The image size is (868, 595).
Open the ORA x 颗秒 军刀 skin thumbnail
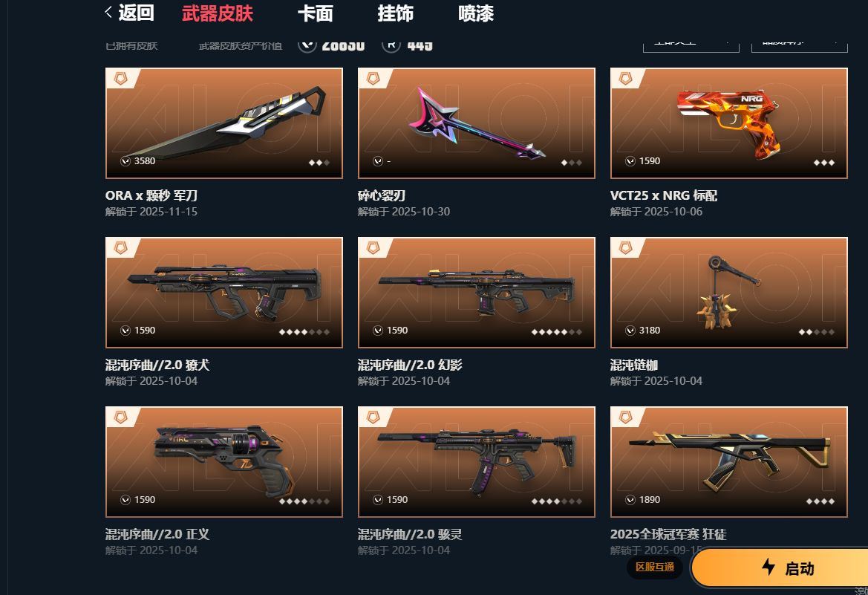tap(224, 123)
